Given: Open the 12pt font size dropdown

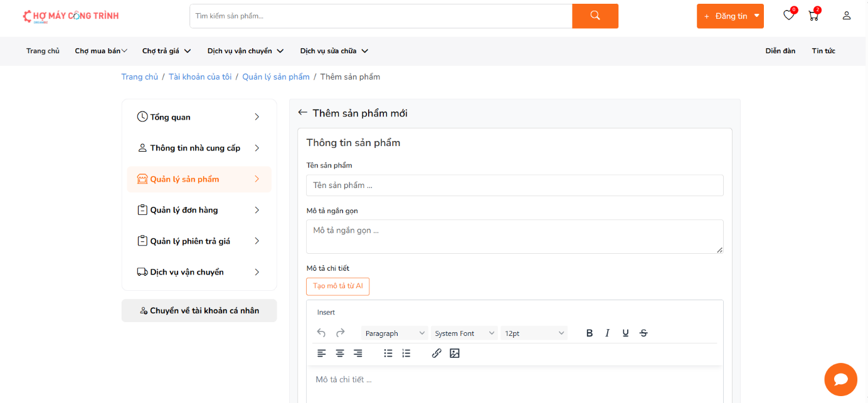Looking at the screenshot, I should coord(534,333).
